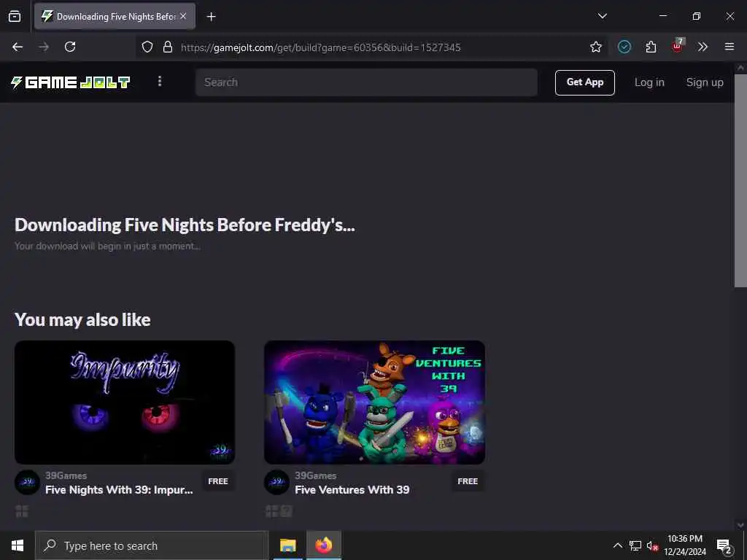Open Game Jolt three-dot more menu
This screenshot has width=747, height=560.
(160, 82)
